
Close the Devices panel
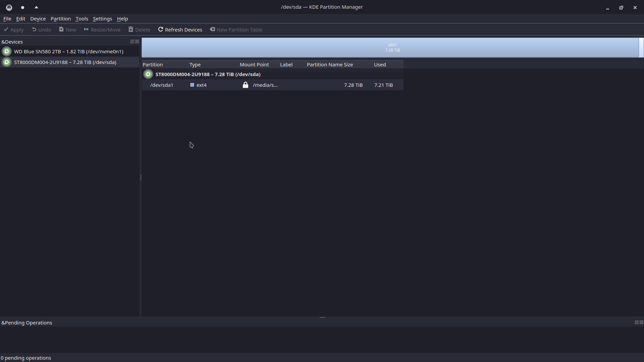137,42
